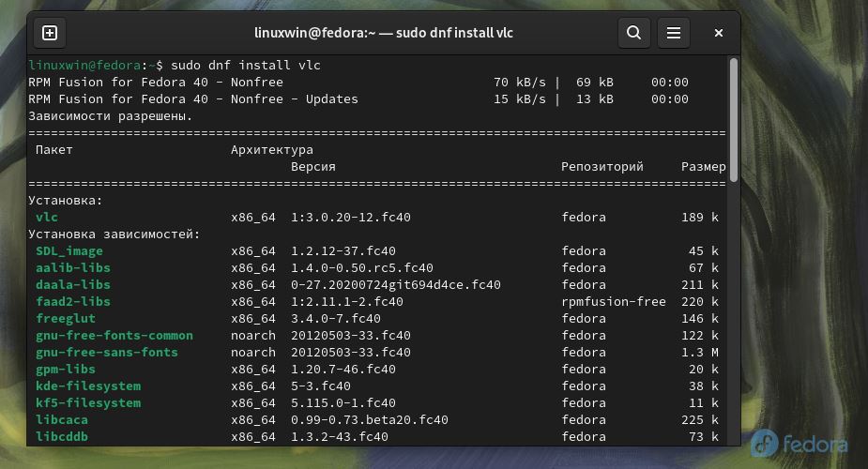
Task: Select the SDL_image package name
Action: 69,251
